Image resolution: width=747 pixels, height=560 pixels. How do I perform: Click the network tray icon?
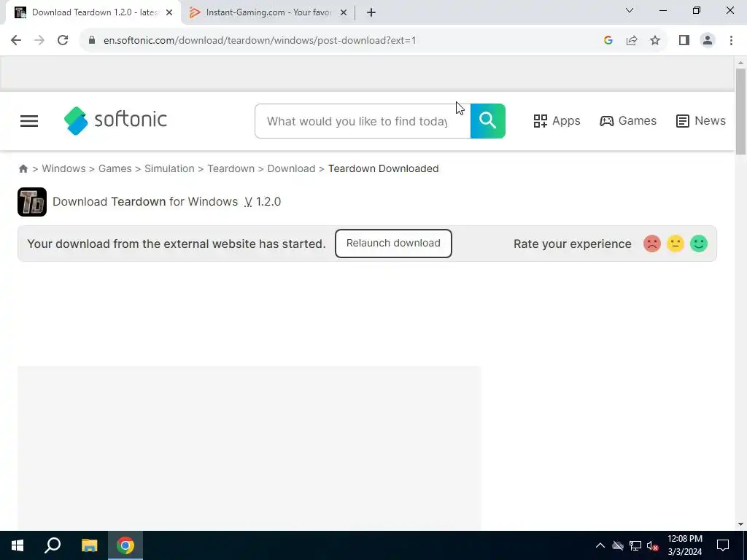click(x=635, y=545)
